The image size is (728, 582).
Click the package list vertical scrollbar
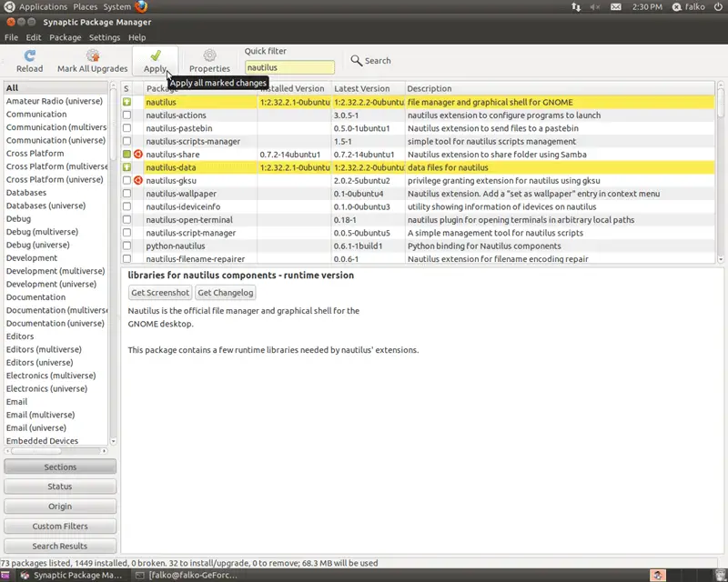721,172
